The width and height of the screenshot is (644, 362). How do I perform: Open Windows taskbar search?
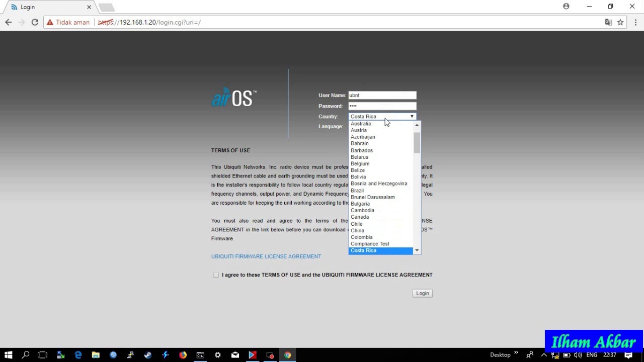click(26, 355)
